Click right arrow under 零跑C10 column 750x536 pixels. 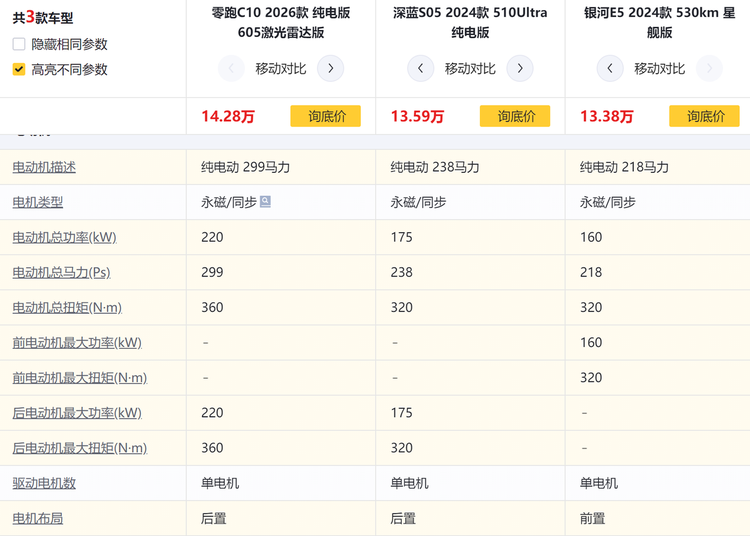[330, 69]
